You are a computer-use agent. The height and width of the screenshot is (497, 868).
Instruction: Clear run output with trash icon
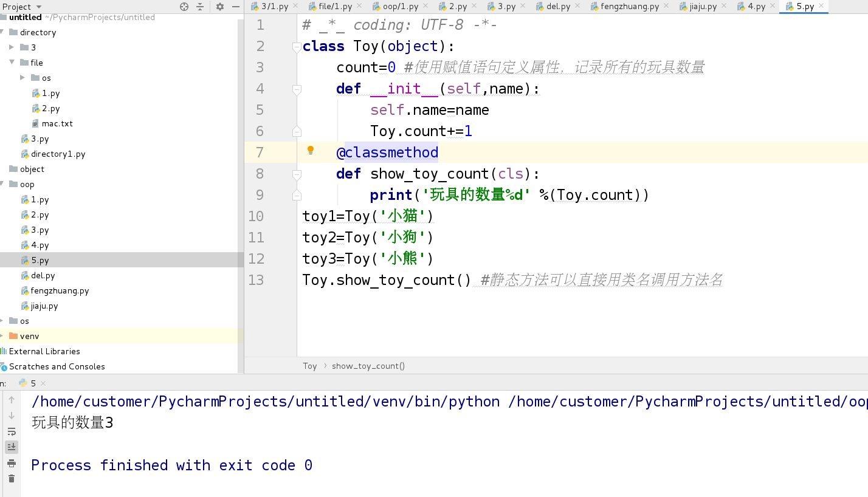pos(11,479)
